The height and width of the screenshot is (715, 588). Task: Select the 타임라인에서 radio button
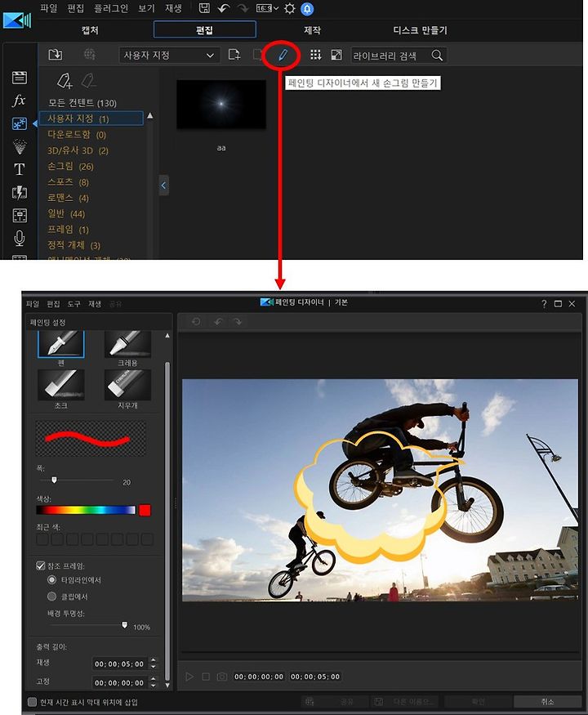pos(51,579)
